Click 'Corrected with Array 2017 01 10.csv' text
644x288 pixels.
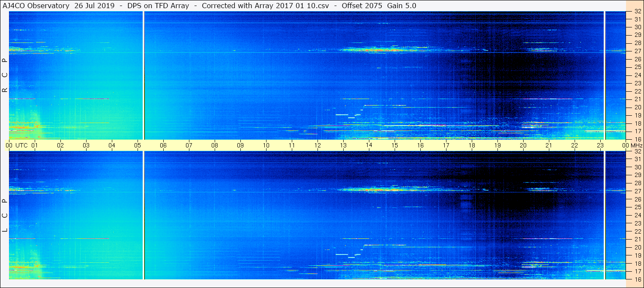pos(265,6)
